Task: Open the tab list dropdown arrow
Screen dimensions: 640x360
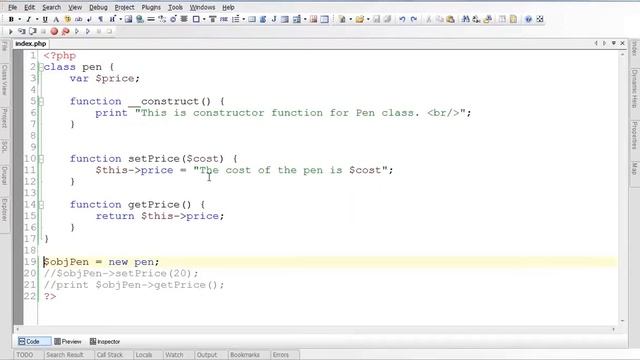Action: [613, 43]
